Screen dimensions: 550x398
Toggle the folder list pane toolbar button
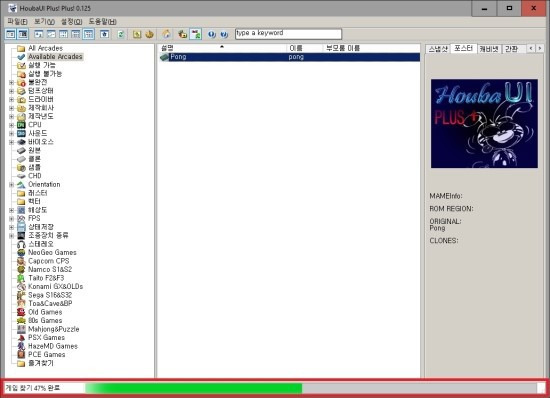(x=11, y=34)
